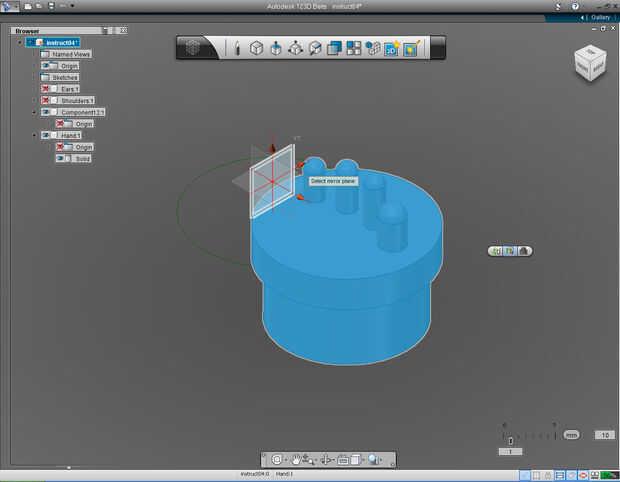
Task: Select the Zoom tool in navigation bar
Action: pos(308,459)
